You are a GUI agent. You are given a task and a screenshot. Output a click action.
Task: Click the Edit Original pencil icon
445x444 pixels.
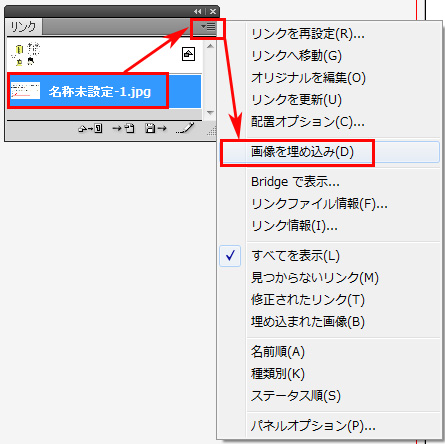185,128
